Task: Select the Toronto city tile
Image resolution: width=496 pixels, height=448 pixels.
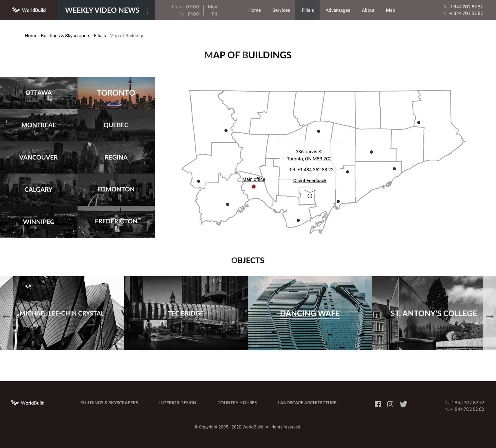Action: pos(116,93)
